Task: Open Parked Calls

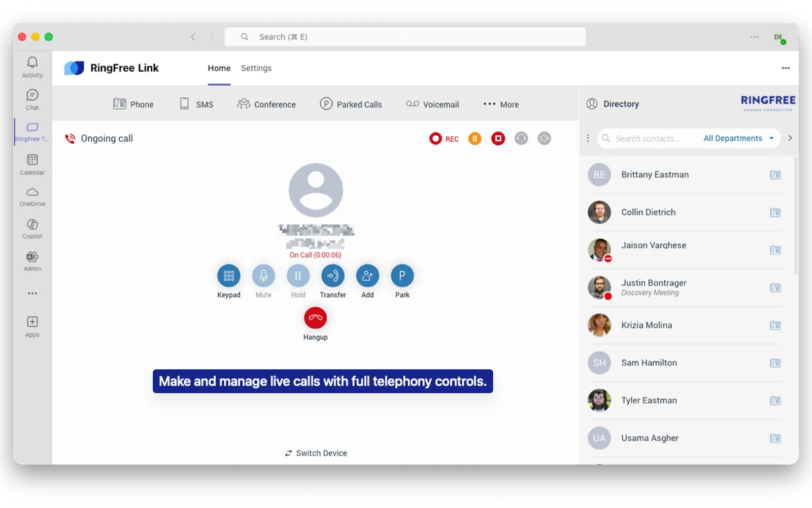Action: coord(351,104)
